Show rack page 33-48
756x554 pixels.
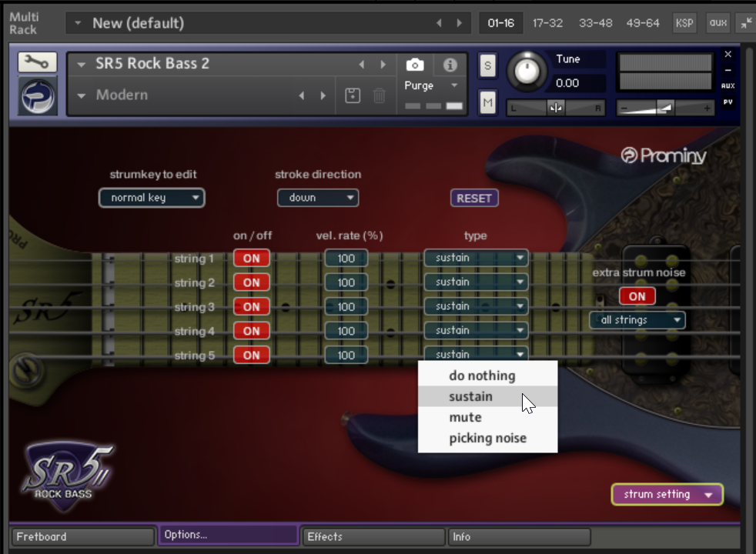coord(595,23)
